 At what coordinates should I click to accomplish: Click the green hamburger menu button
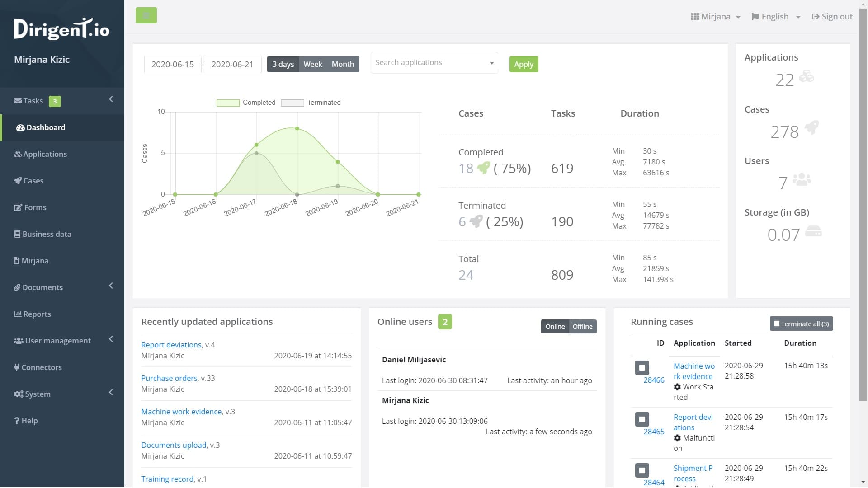146,15
